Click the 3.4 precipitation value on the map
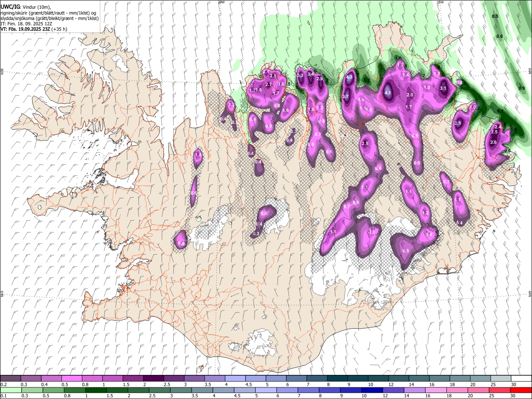The image size is (532, 399). pos(310,74)
